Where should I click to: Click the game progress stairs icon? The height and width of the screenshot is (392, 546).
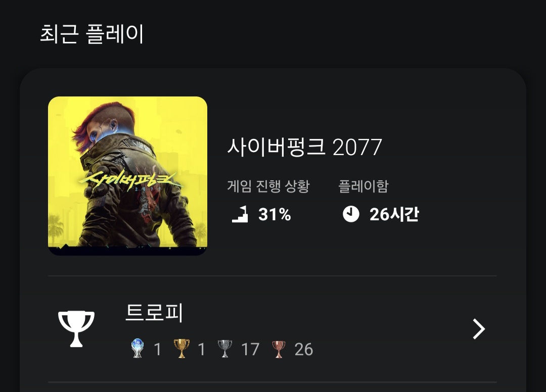(x=240, y=214)
